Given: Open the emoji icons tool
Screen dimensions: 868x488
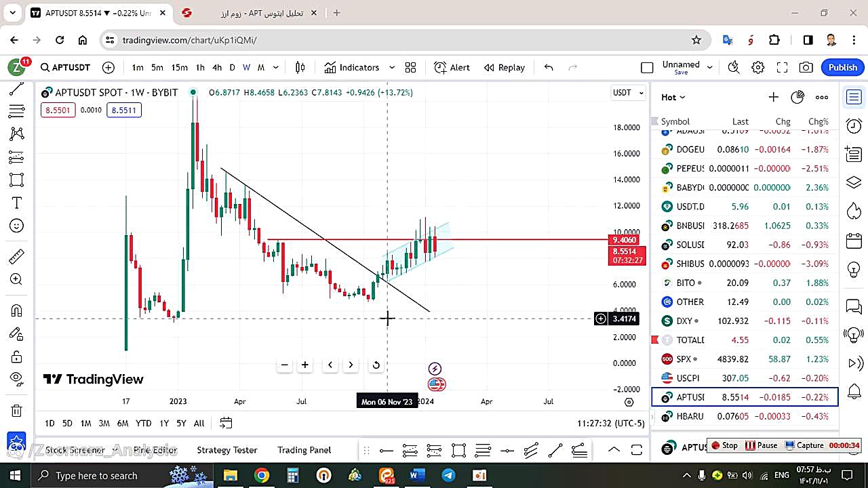Looking at the screenshot, I should (16, 226).
